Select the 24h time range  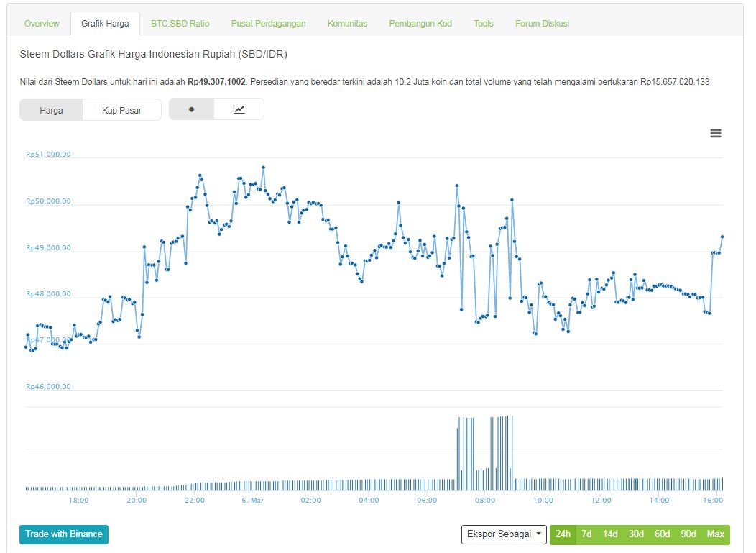click(562, 534)
